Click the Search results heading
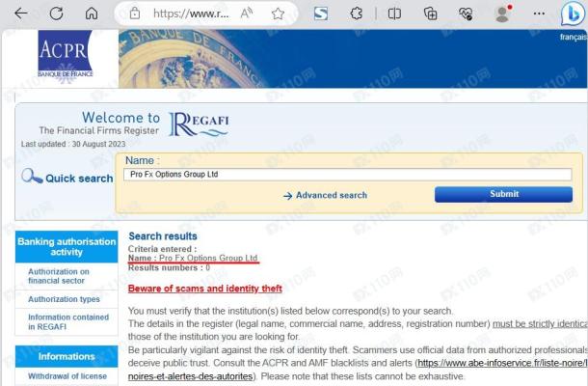 (x=163, y=236)
